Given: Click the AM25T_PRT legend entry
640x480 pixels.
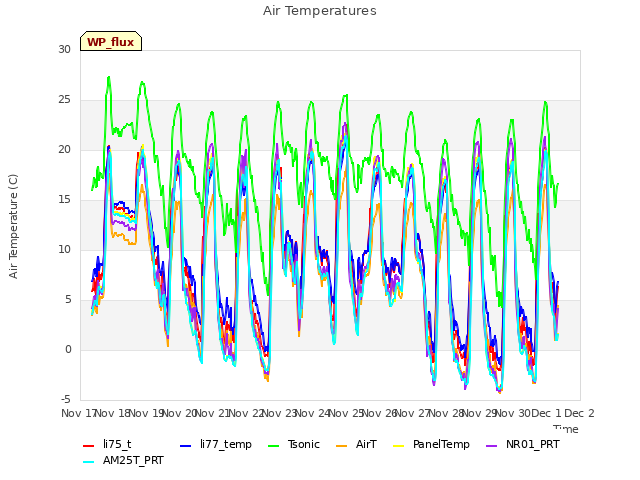Looking at the screenshot, I should click(123, 461).
